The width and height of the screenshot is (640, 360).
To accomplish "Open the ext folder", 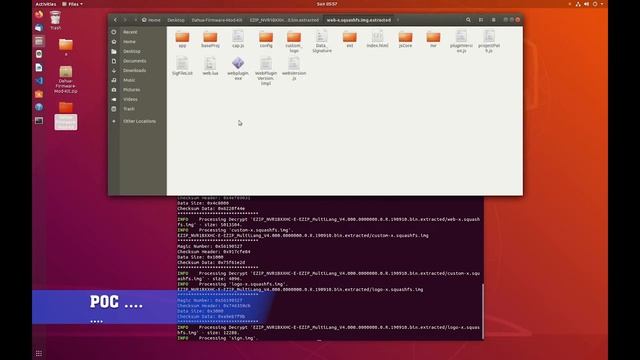I will coord(349,39).
